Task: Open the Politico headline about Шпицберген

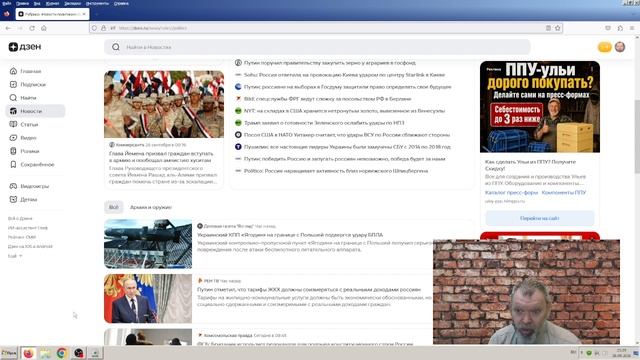Action: (336, 171)
